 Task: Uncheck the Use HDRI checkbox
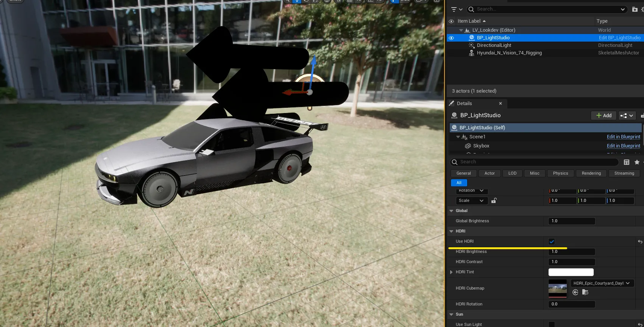pyautogui.click(x=552, y=242)
